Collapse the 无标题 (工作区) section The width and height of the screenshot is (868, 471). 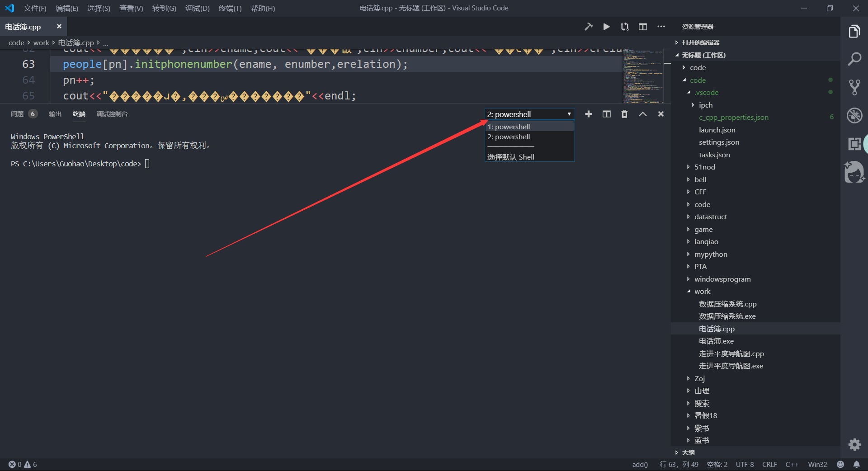pos(755,55)
